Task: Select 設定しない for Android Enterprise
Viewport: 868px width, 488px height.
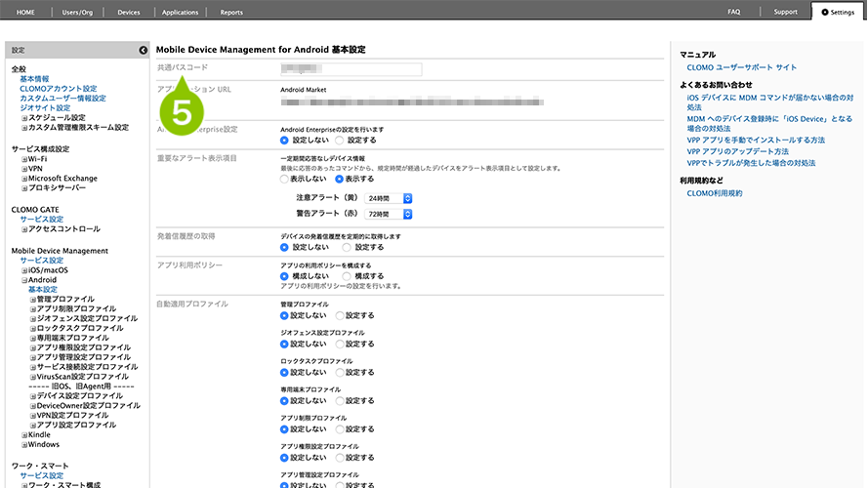Action: tap(284, 141)
